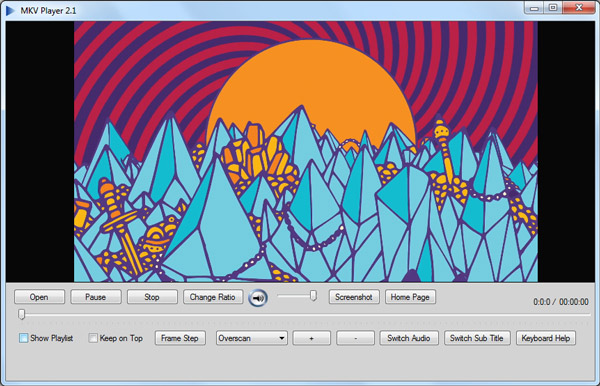Advance the video with Frame Step

click(x=180, y=338)
